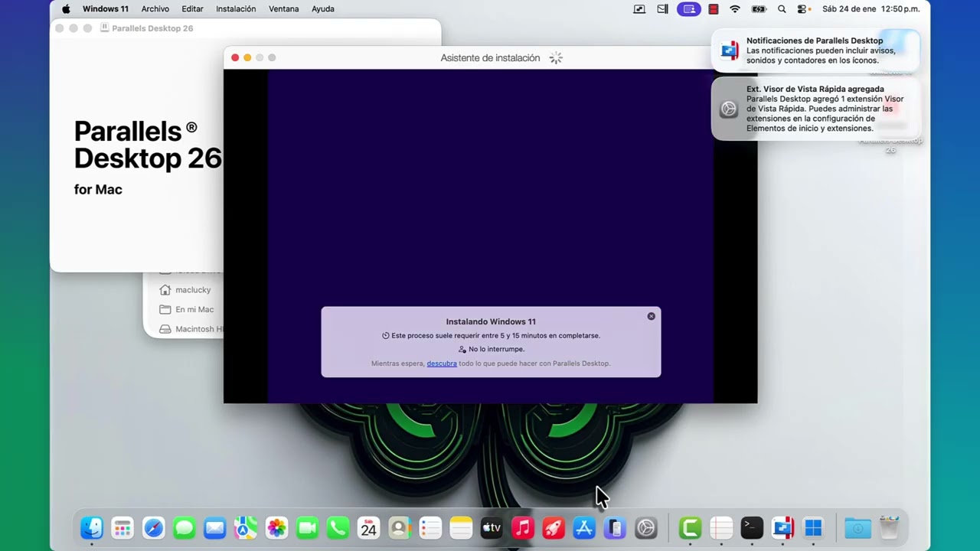Open Terminal in the Dock
The image size is (980, 551).
[751, 528]
